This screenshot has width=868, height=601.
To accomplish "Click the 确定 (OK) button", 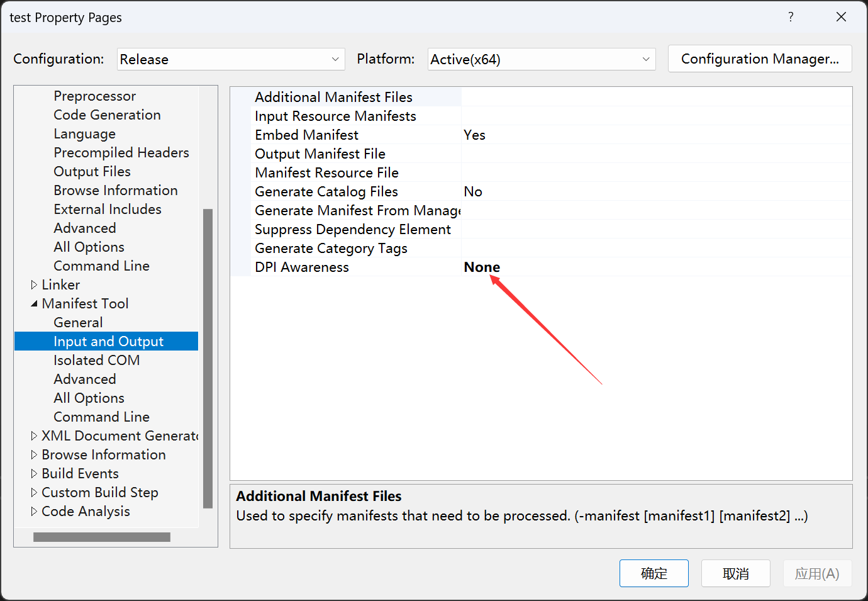I will (654, 573).
